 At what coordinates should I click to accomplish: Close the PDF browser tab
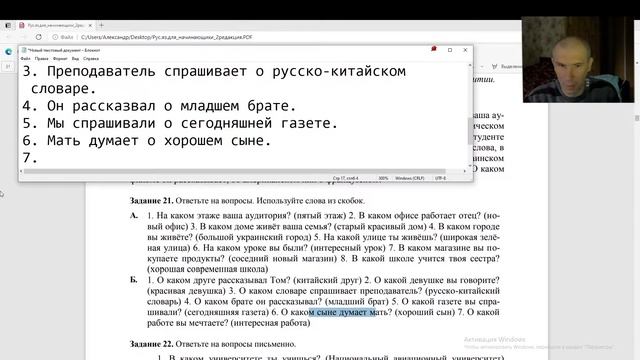(x=90, y=25)
